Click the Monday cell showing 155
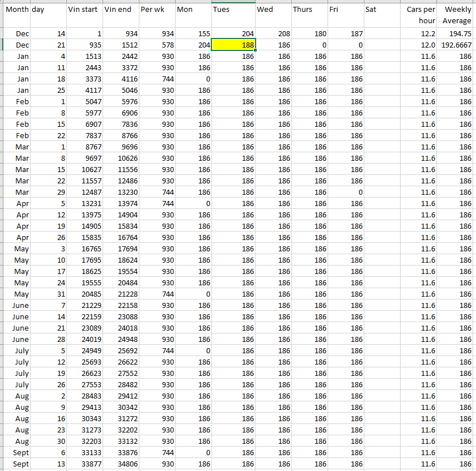The width and height of the screenshot is (476, 471). pyautogui.click(x=193, y=34)
